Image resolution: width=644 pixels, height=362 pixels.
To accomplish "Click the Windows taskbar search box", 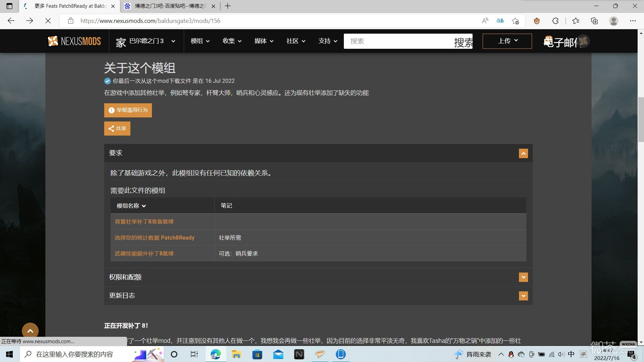I will (75, 354).
